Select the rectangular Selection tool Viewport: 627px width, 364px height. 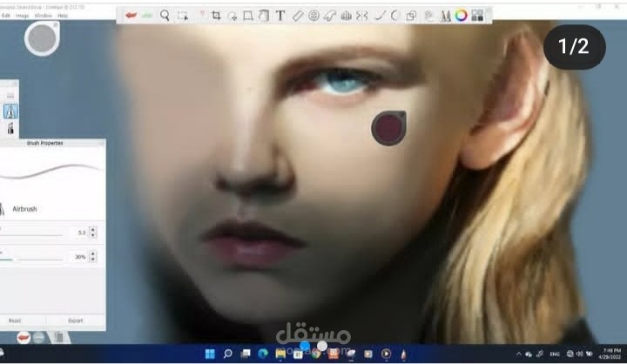183,16
